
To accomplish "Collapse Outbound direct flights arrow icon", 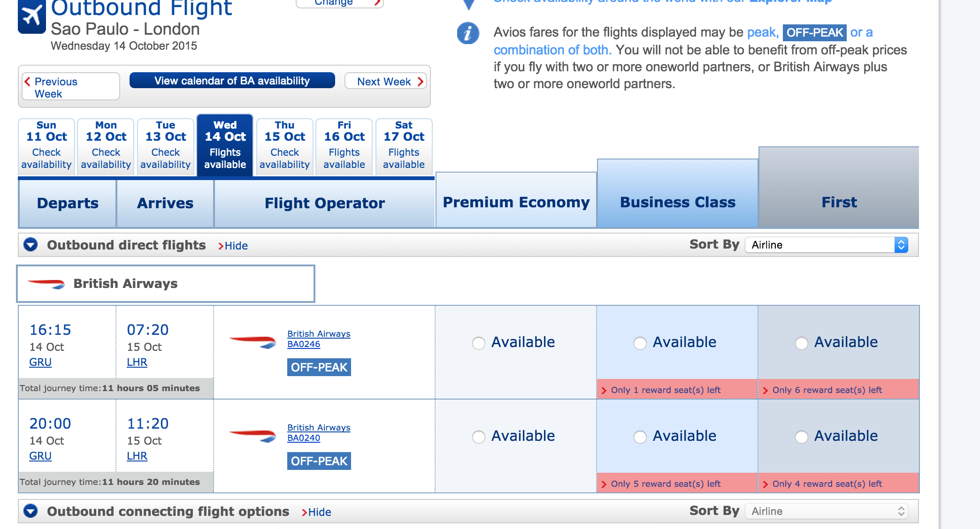I will point(31,245).
